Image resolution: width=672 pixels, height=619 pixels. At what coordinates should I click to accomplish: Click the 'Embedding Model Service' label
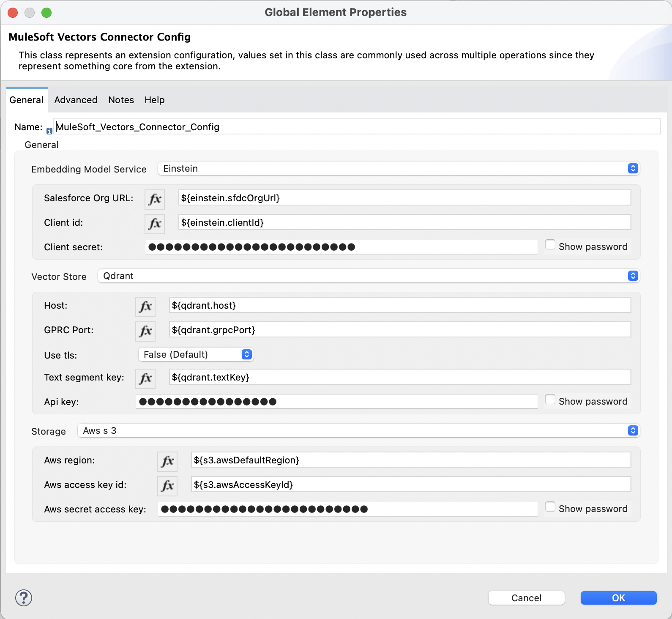tap(89, 169)
